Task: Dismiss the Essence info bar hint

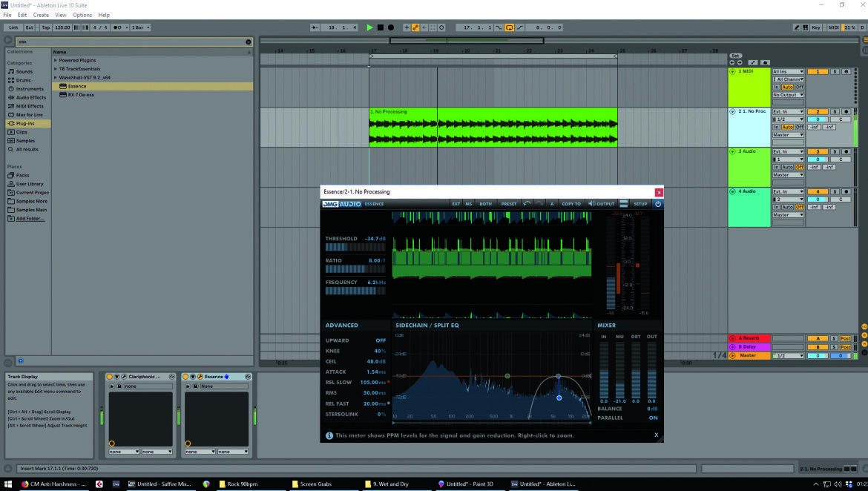Action: coord(657,435)
